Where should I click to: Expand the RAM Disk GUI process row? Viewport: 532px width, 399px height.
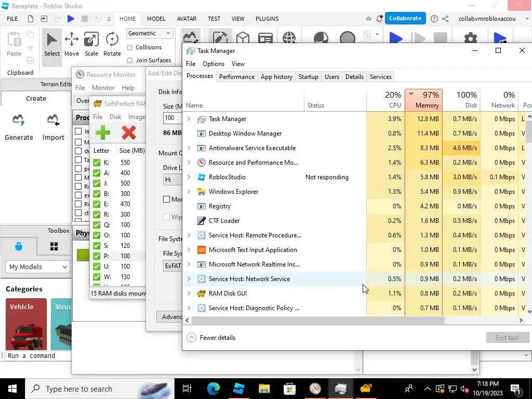(x=189, y=294)
